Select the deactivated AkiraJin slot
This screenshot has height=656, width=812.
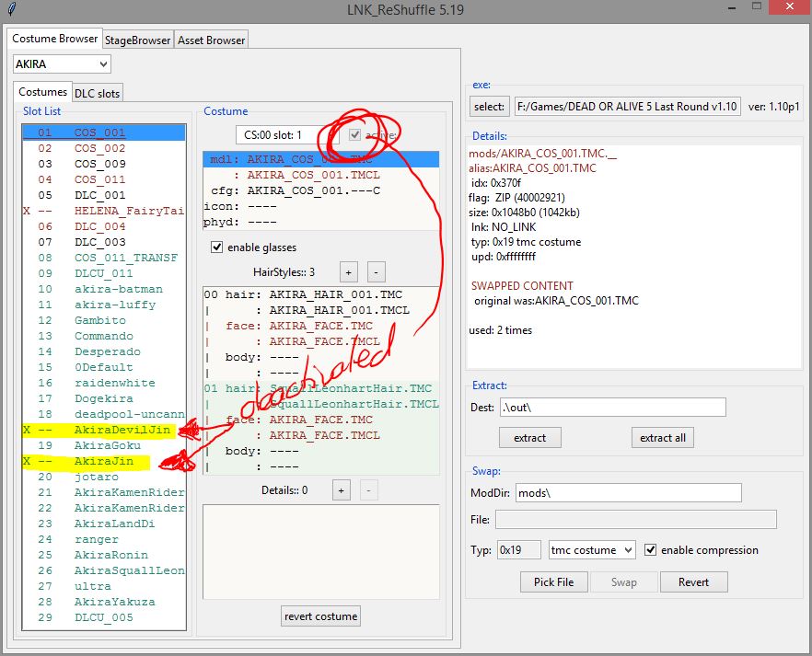[103, 461]
